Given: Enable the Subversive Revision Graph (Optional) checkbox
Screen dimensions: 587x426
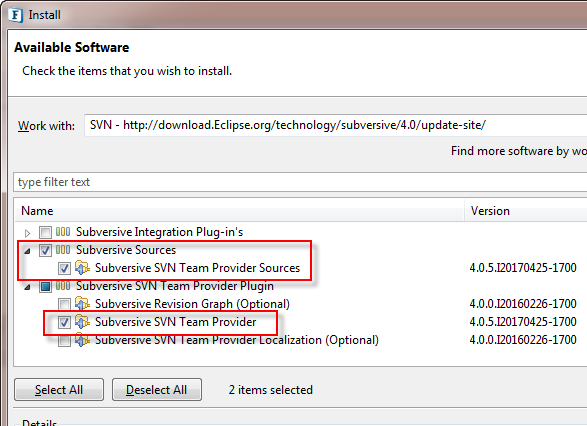Looking at the screenshot, I should (64, 304).
